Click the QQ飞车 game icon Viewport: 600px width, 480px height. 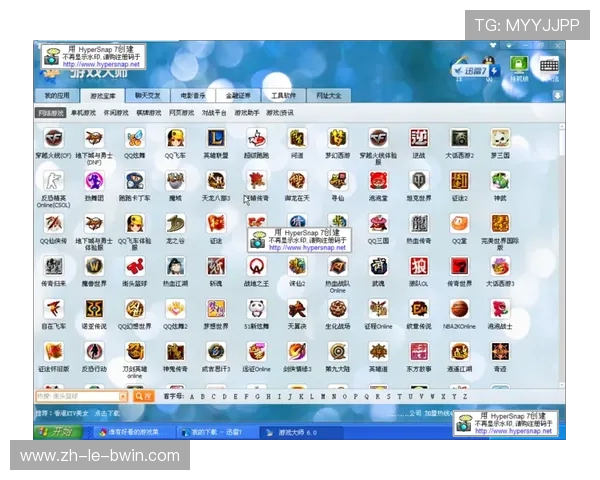175,138
